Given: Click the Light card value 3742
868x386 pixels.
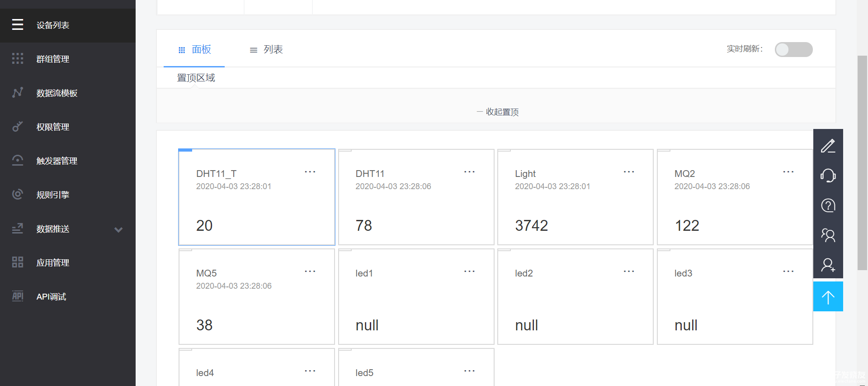Looking at the screenshot, I should coord(532,225).
